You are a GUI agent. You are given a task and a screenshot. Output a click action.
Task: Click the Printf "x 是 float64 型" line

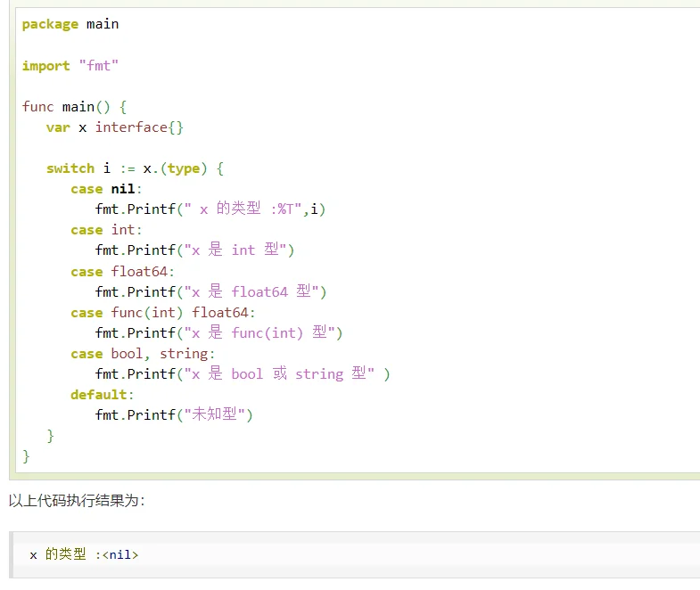pyautogui.click(x=210, y=291)
